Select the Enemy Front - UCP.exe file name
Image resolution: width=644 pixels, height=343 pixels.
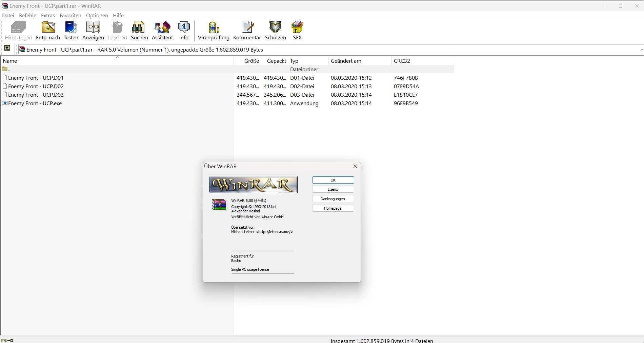(x=35, y=103)
